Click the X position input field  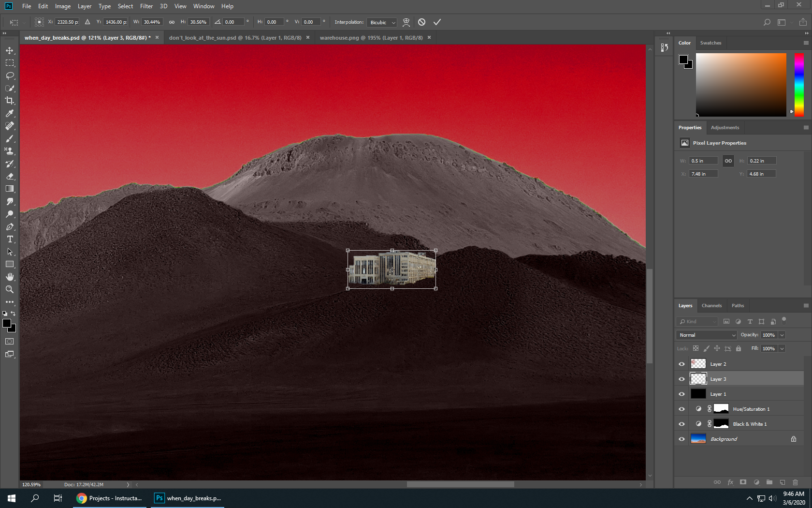[68, 22]
